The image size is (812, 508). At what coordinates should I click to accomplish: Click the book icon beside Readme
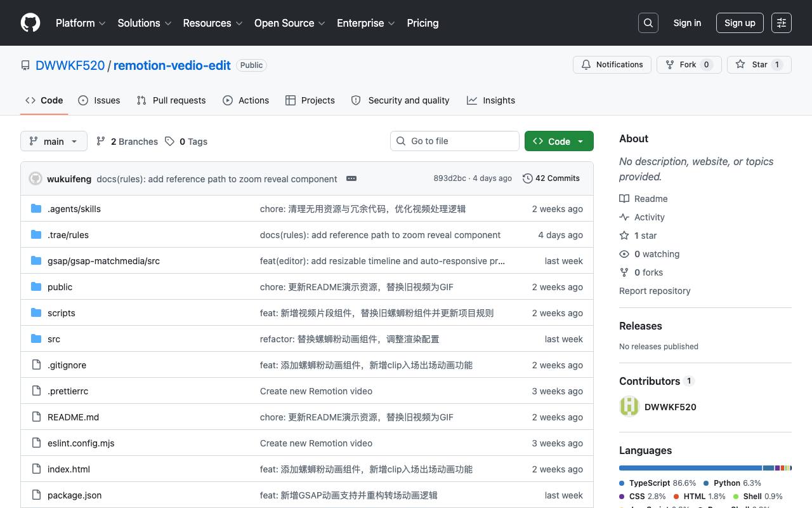coord(624,199)
